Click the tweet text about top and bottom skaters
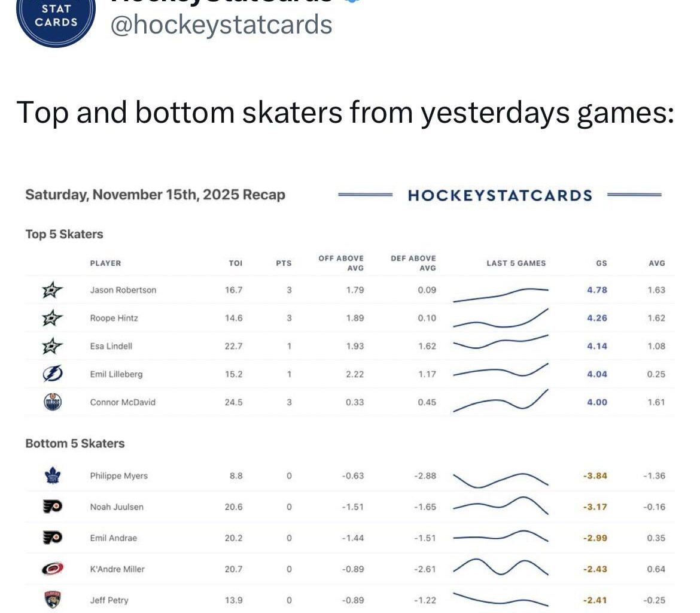 346,112
